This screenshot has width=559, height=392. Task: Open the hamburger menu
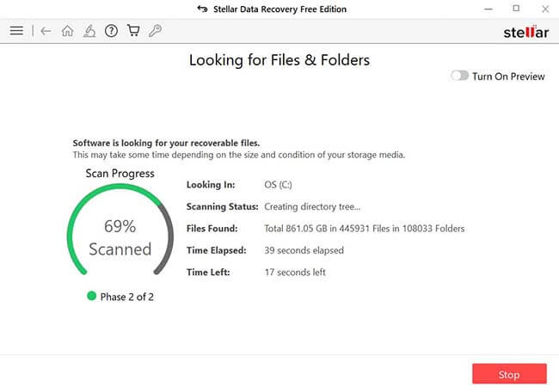coord(16,31)
